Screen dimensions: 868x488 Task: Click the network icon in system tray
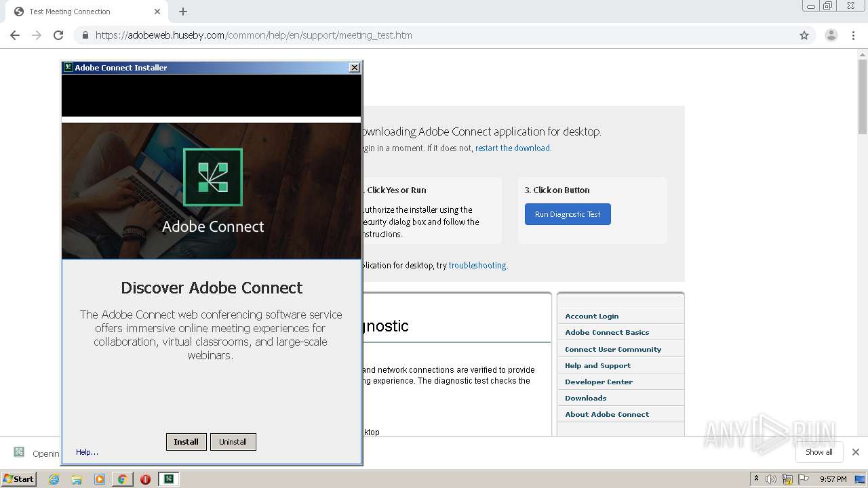click(x=787, y=479)
